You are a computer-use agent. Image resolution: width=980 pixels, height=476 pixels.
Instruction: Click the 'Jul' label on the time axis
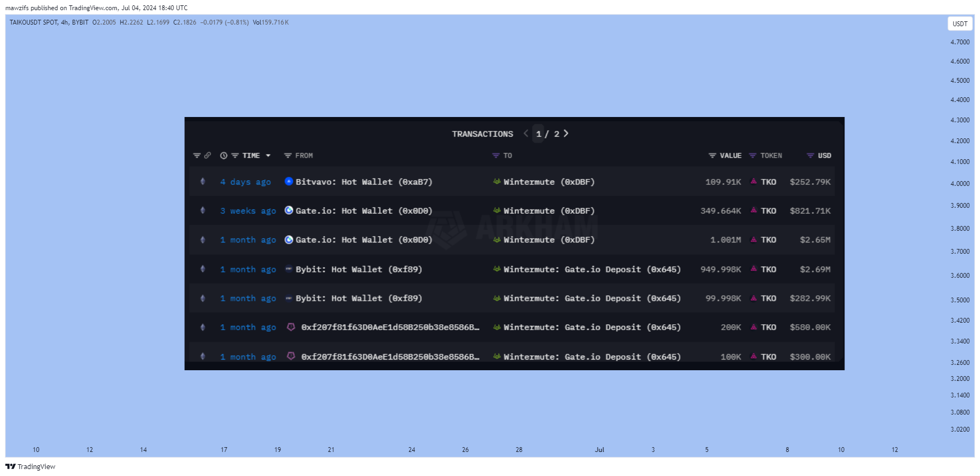click(599, 450)
